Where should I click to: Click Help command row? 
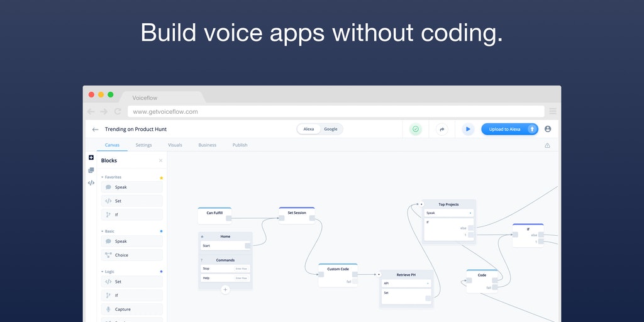(226, 278)
